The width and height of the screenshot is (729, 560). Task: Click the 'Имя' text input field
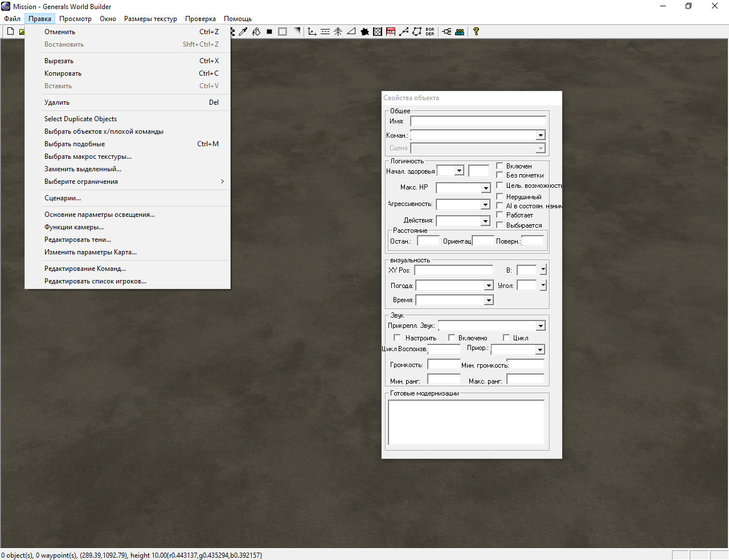478,121
